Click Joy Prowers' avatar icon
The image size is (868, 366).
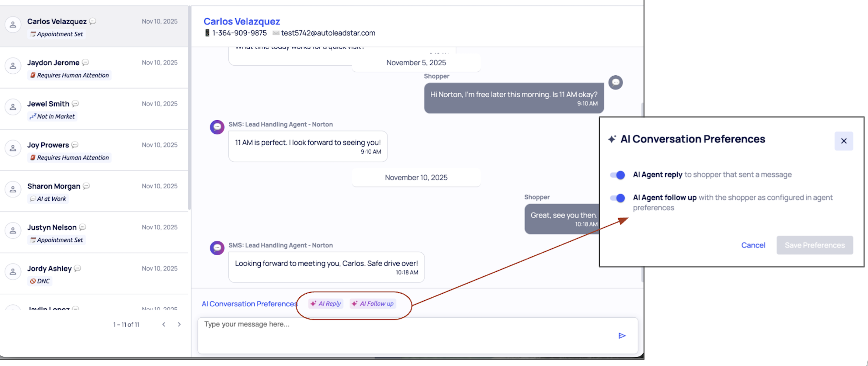click(x=13, y=148)
